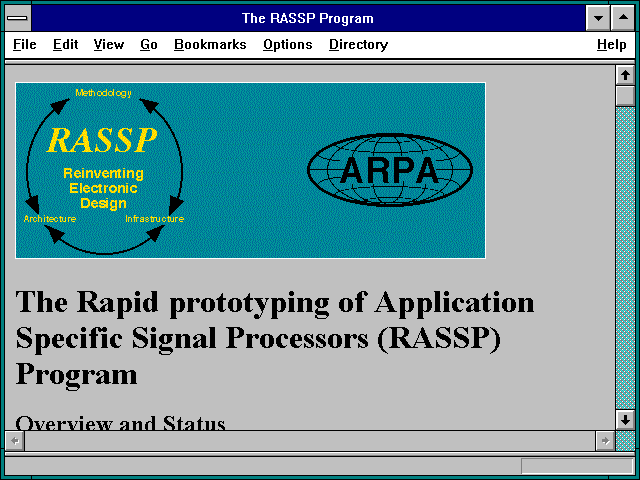640x480 pixels.
Task: Click the Methodology label in the banner
Action: (103, 93)
